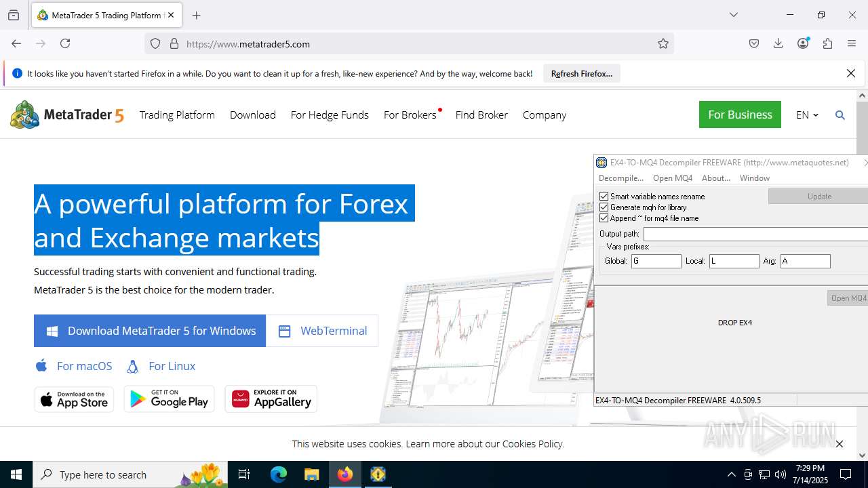Click the MetaTrader 5 logo
This screenshot has height=488, width=868.
tap(67, 115)
